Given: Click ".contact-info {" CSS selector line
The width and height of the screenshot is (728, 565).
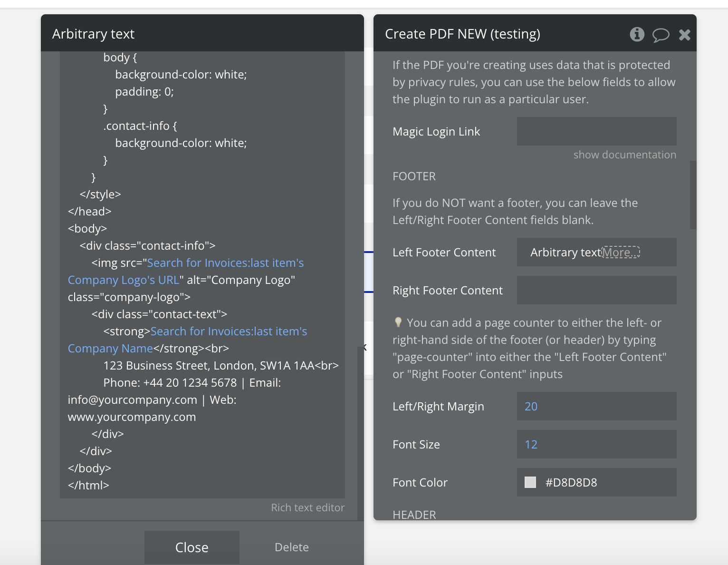Looking at the screenshot, I should (140, 126).
